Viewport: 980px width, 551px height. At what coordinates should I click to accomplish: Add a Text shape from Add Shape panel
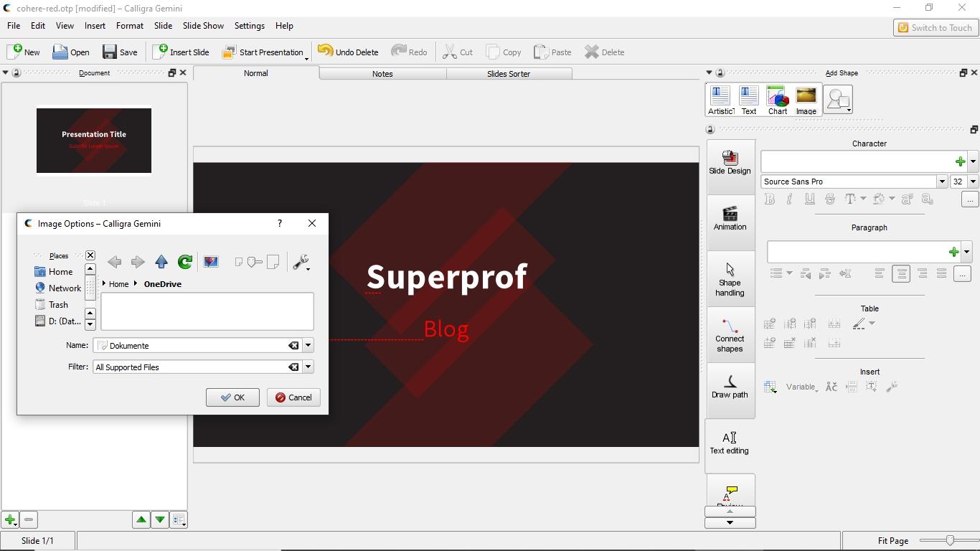(749, 100)
